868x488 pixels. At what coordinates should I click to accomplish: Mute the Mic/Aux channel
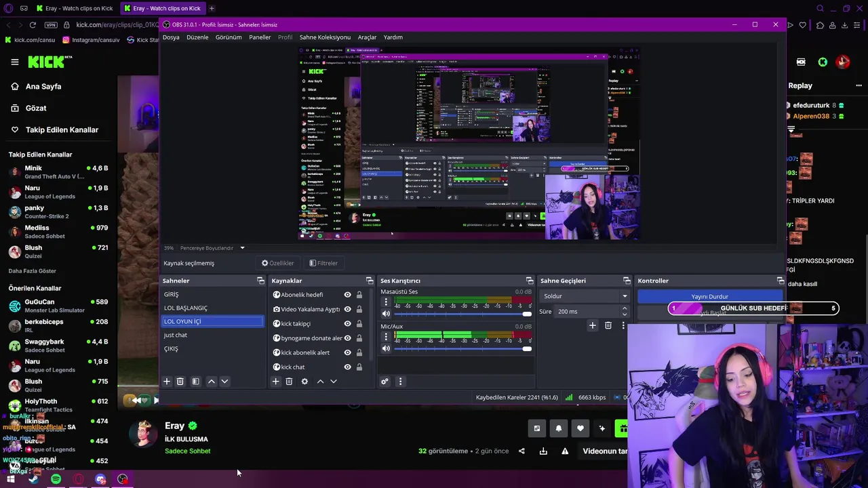coord(386,348)
